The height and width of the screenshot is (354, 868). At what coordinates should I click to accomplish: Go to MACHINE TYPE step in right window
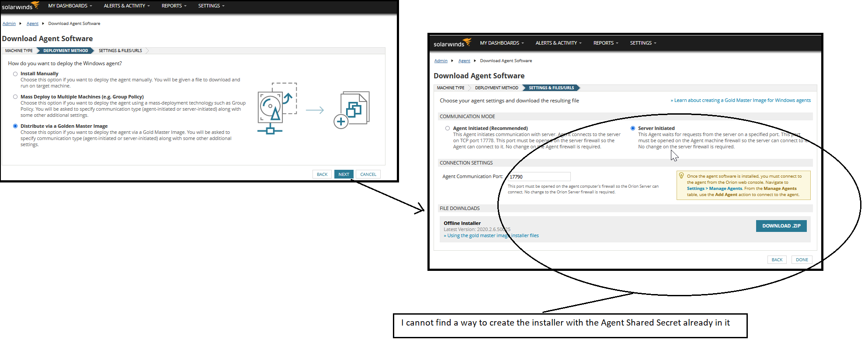tap(451, 88)
